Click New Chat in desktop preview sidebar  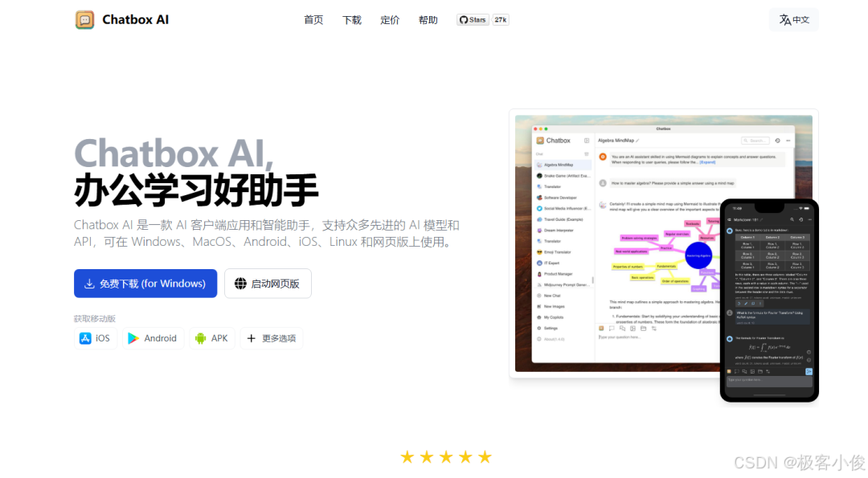coord(563,296)
